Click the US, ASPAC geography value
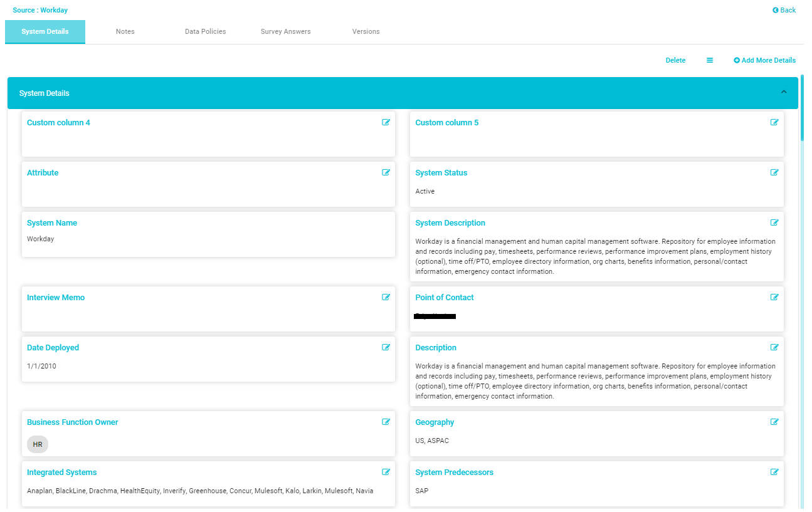Screen dimensions: 812x512 tap(432, 441)
